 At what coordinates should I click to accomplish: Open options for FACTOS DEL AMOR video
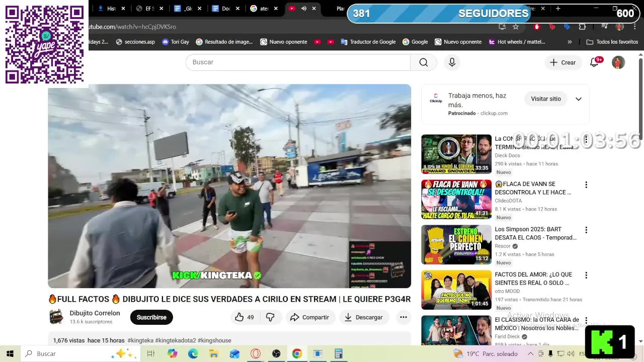click(x=586, y=276)
